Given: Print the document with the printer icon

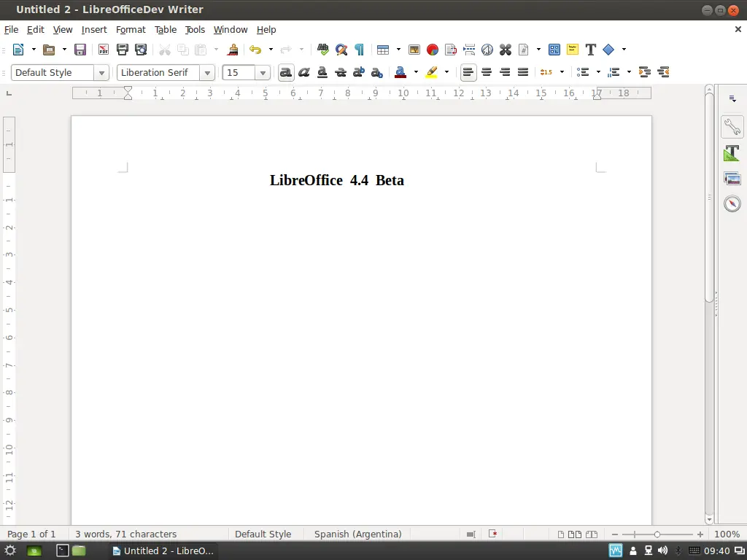Looking at the screenshot, I should click(x=123, y=50).
